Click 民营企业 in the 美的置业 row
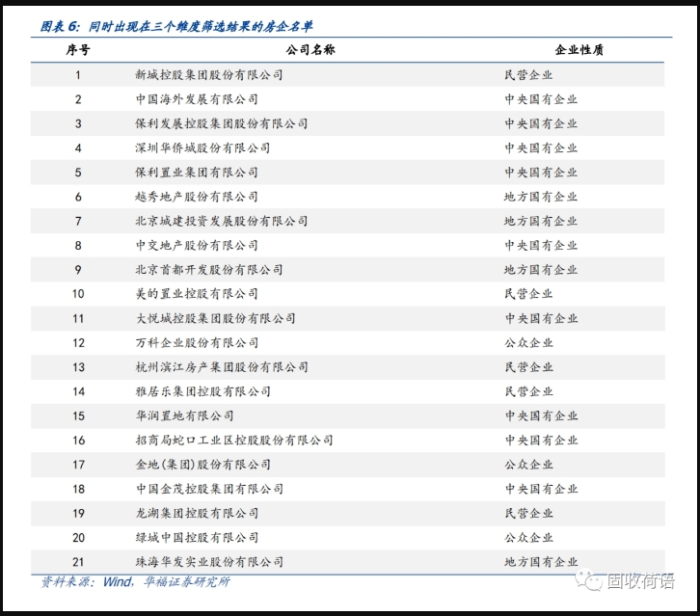Screen dimensions: 700x616 click(x=528, y=294)
